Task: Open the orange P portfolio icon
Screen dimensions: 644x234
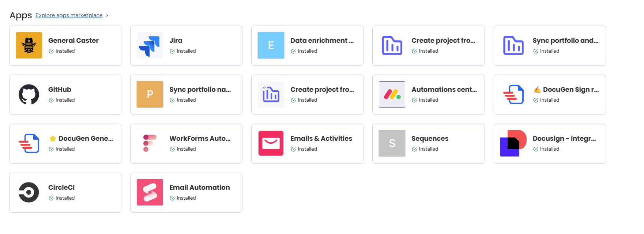Action: point(150,94)
